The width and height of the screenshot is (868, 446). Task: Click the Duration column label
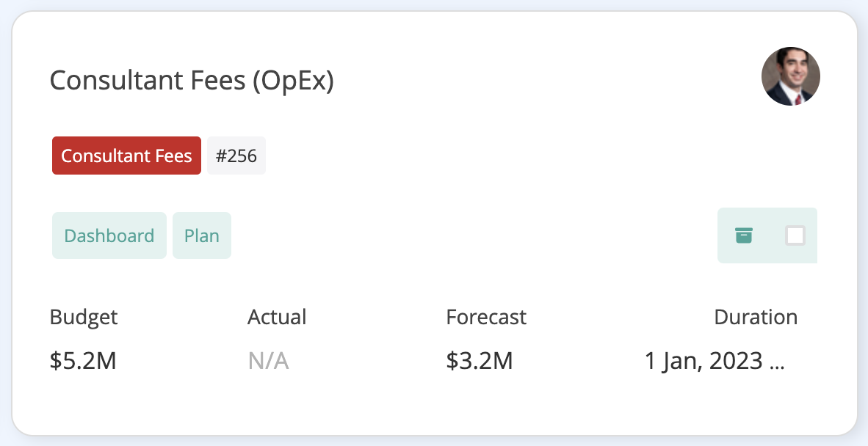coord(756,317)
